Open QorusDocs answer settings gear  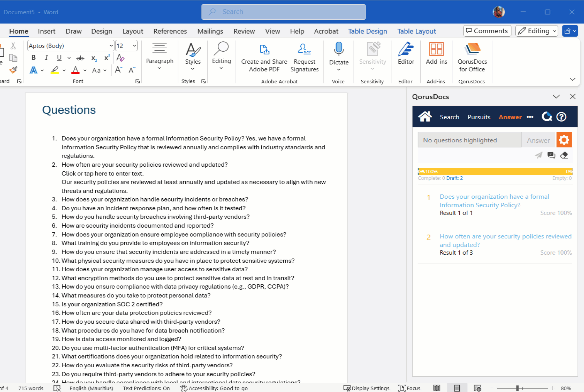[x=564, y=140]
